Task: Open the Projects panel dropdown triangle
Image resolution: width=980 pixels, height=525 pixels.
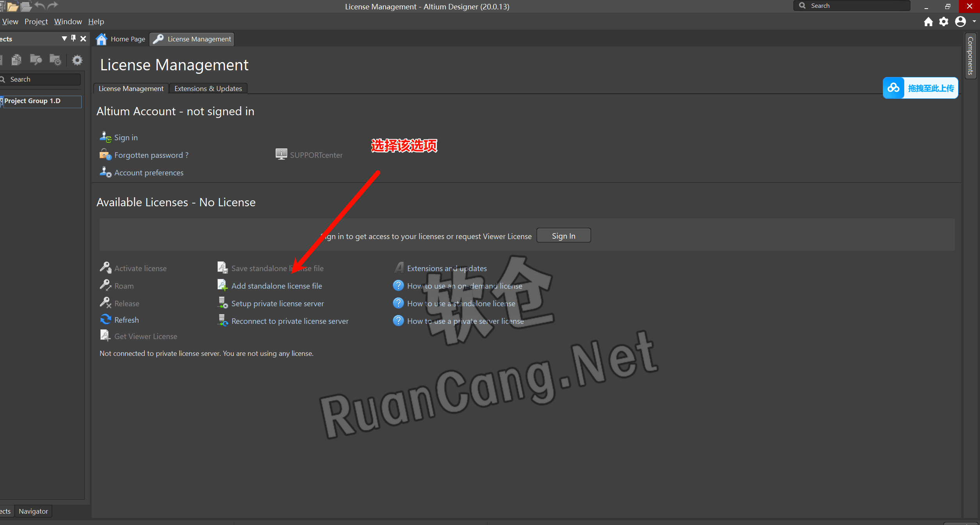Action: 64,38
